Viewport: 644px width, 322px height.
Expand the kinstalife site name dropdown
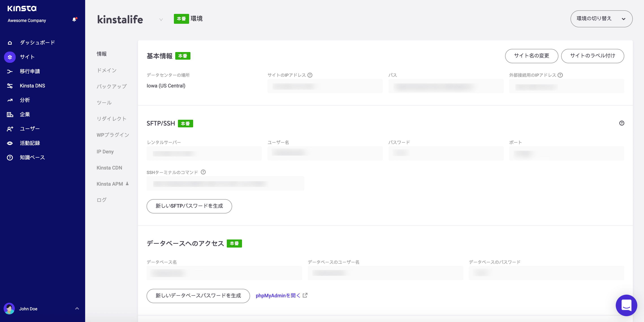[161, 20]
